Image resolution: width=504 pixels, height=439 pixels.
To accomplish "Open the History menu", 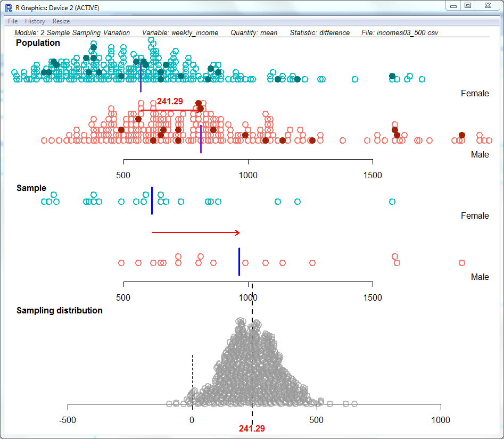I will pos(35,21).
